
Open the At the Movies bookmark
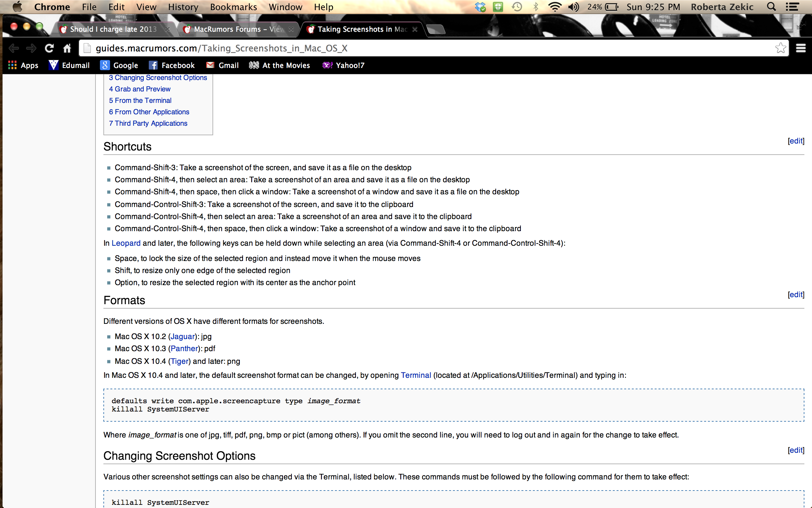click(279, 65)
